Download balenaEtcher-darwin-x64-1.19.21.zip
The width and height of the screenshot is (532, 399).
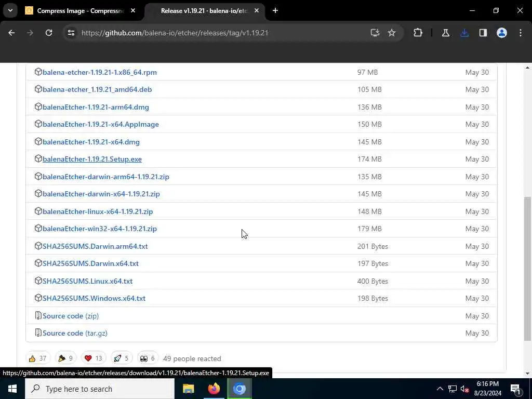tap(101, 194)
